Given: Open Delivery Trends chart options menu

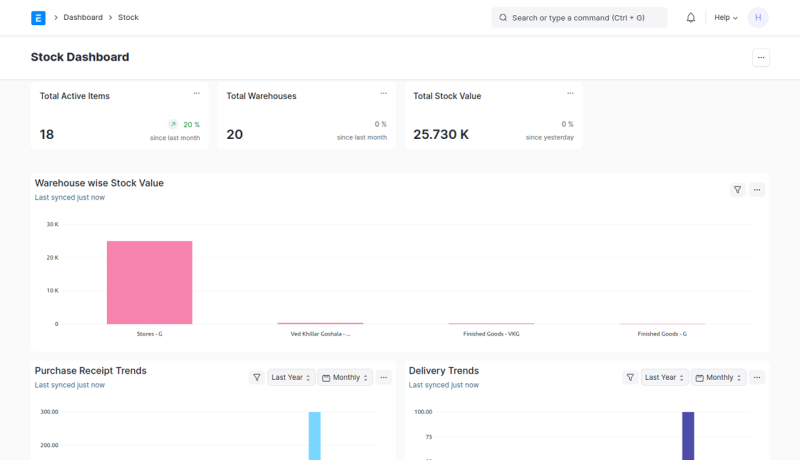Looking at the screenshot, I should [757, 377].
